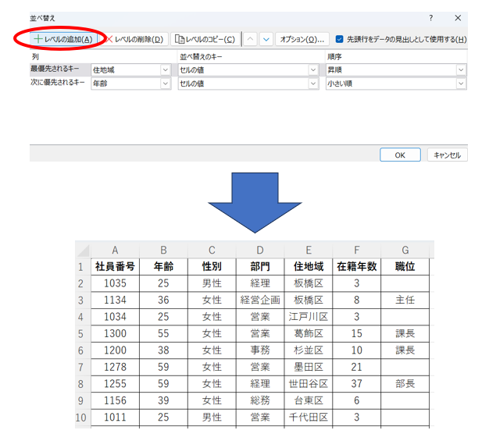This screenshot has width=489, height=448.
Task: Click the 経営企画 department cell
Action: pos(260,300)
